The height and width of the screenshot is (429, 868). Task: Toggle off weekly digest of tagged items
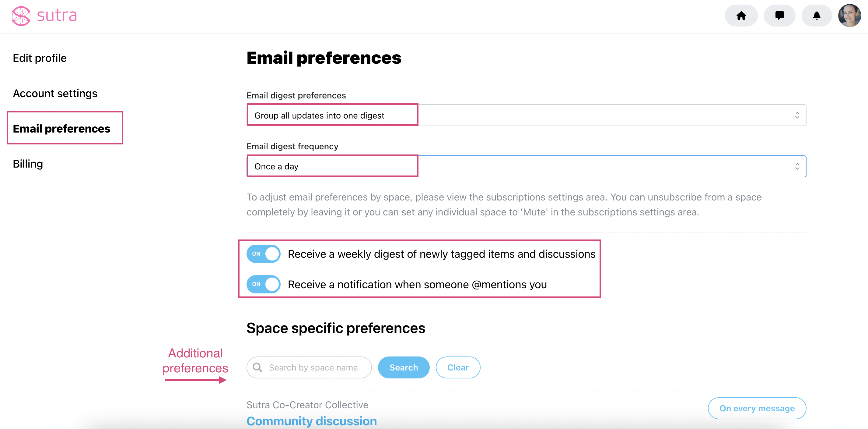pos(263,253)
